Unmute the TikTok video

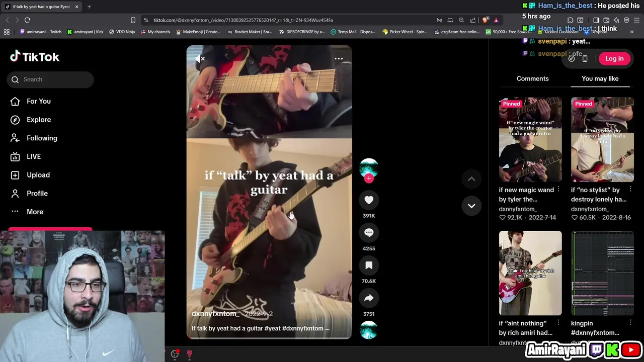click(200, 59)
